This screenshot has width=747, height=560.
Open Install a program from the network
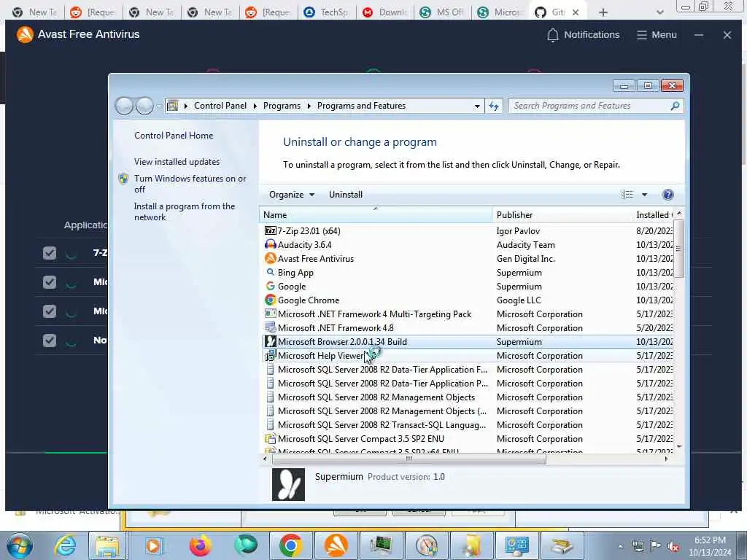tap(185, 211)
